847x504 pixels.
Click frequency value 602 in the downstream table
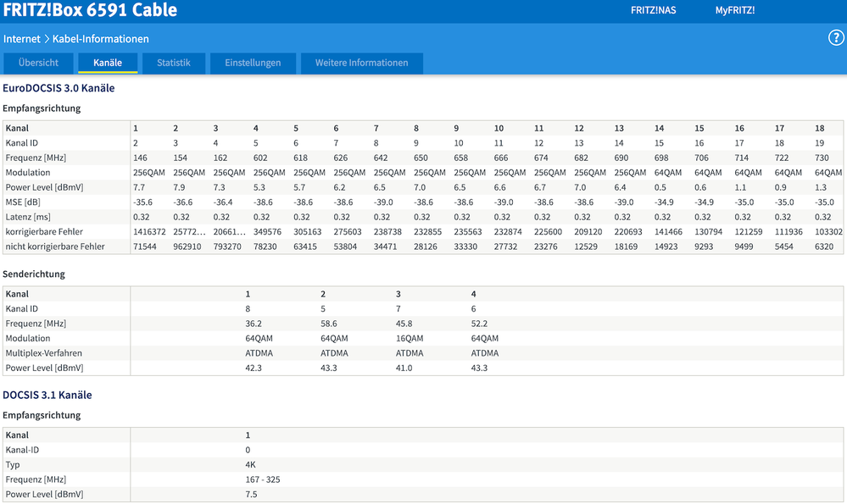(x=260, y=158)
